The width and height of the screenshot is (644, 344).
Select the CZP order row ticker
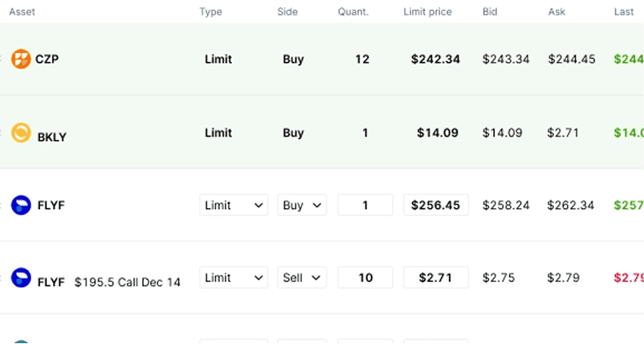click(x=48, y=59)
